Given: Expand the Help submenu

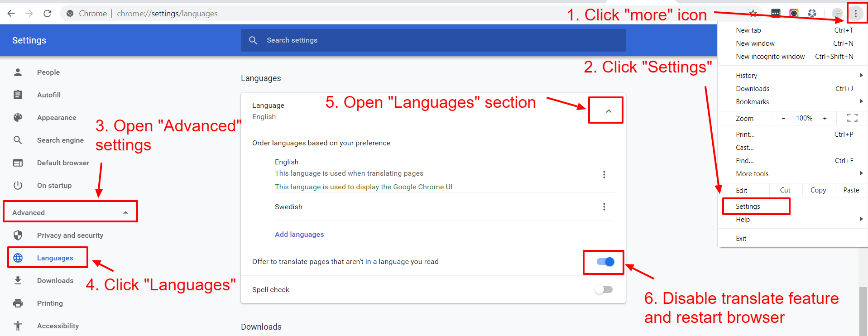Looking at the screenshot, I should coord(861,219).
